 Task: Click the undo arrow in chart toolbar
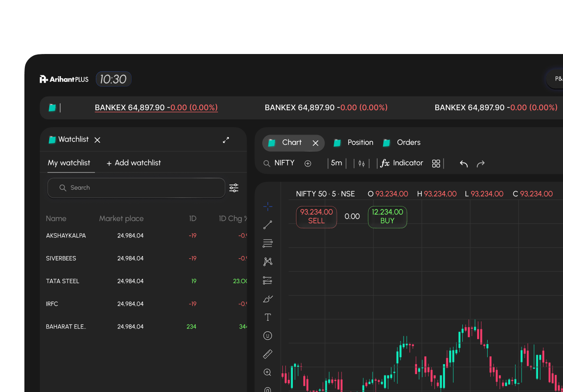[464, 164]
